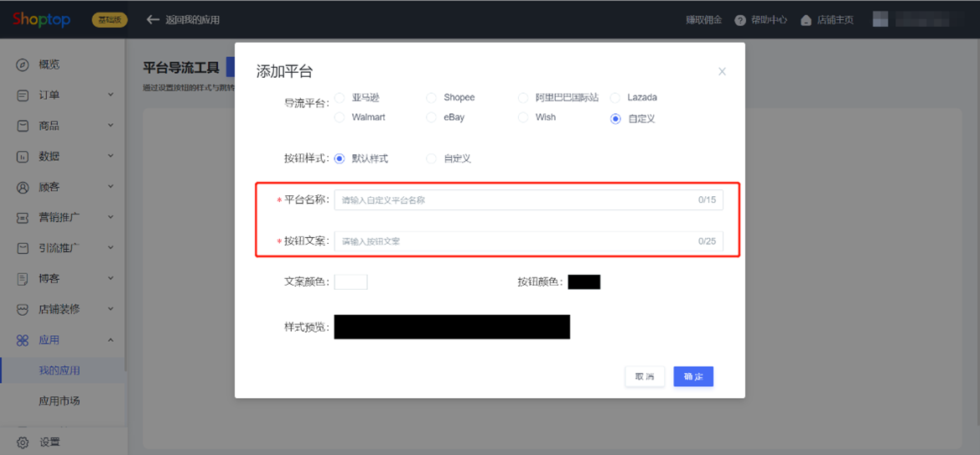Collapse the 应用 sidebar section chevron
Image resolution: width=980 pixels, height=455 pixels.
111,340
